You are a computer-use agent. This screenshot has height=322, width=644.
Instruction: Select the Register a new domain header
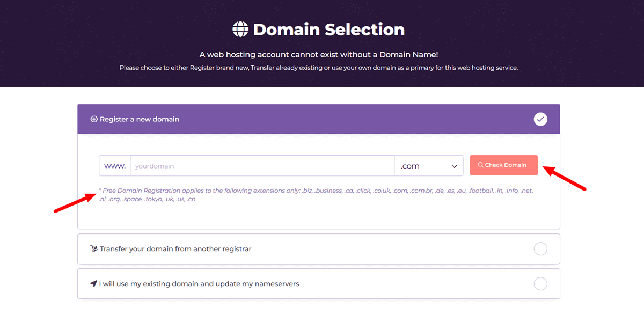click(x=319, y=119)
